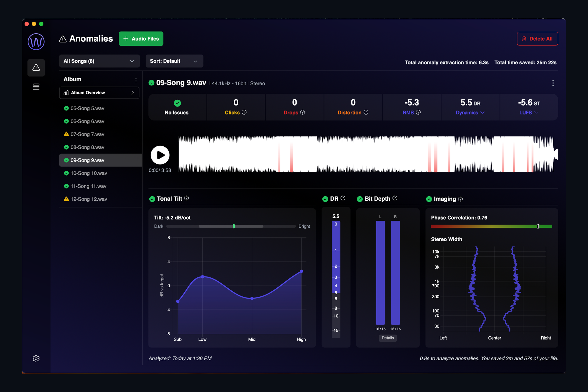This screenshot has width=588, height=392.
Task: Click the green Audio Files button
Action: pos(141,38)
